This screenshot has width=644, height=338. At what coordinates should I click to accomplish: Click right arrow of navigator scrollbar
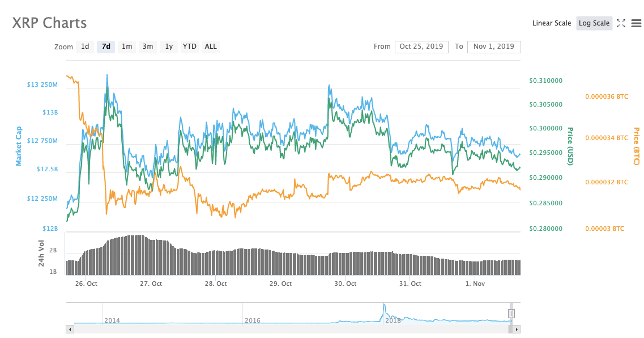[517, 329]
